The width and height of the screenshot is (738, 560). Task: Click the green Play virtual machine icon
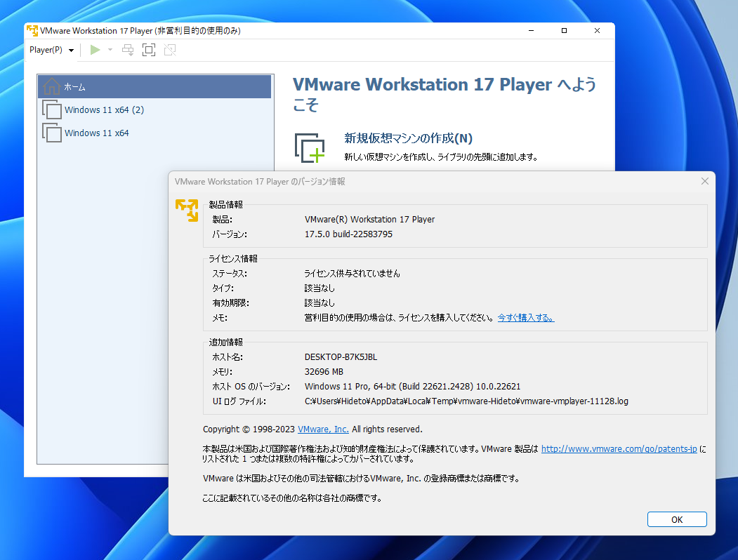[x=95, y=50]
